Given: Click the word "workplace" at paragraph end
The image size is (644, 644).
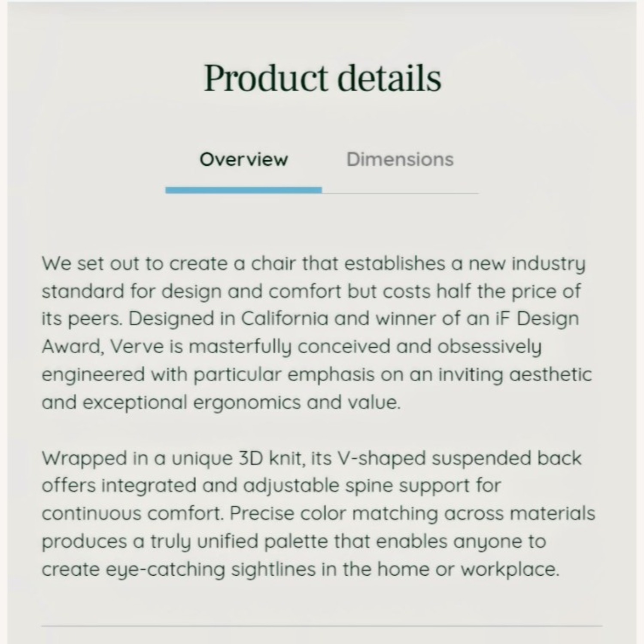Looking at the screenshot, I should (x=509, y=569).
